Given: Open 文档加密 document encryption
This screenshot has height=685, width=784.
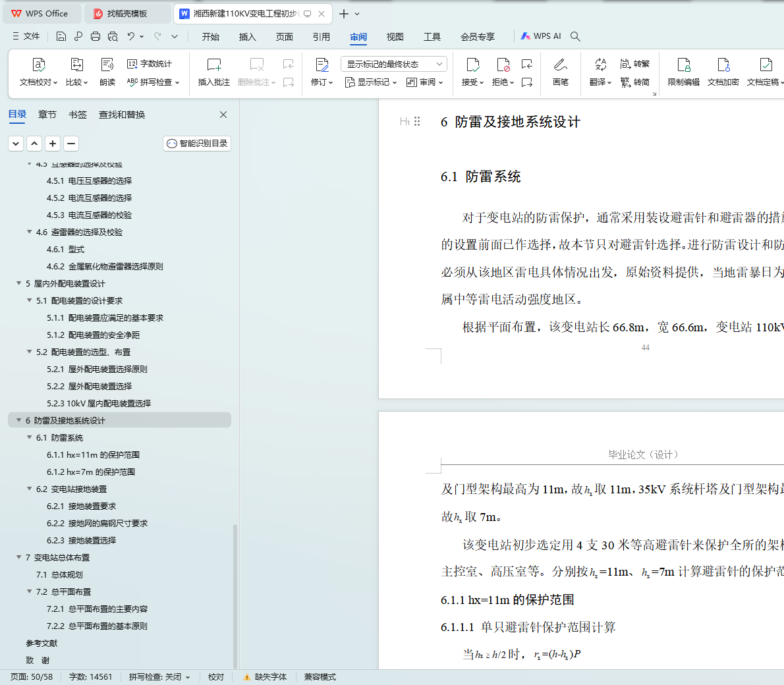Looking at the screenshot, I should pyautogui.click(x=723, y=72).
